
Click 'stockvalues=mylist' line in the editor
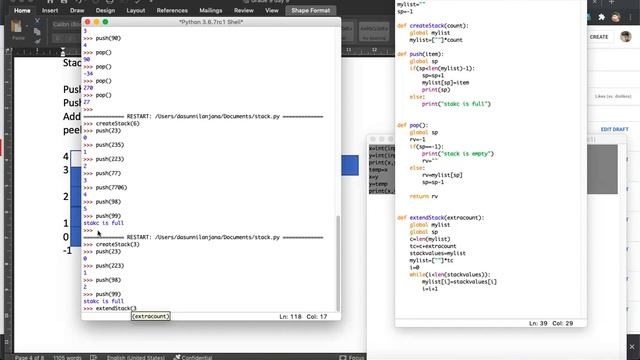438,253
